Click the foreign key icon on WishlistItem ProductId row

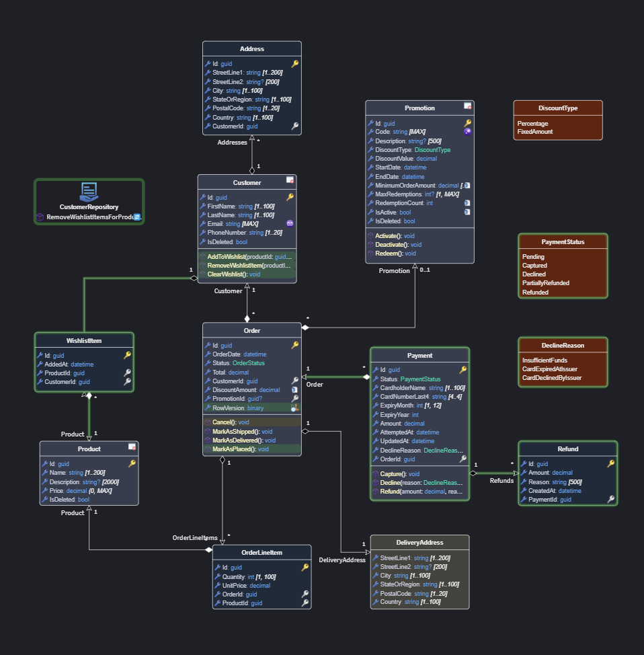tap(127, 373)
